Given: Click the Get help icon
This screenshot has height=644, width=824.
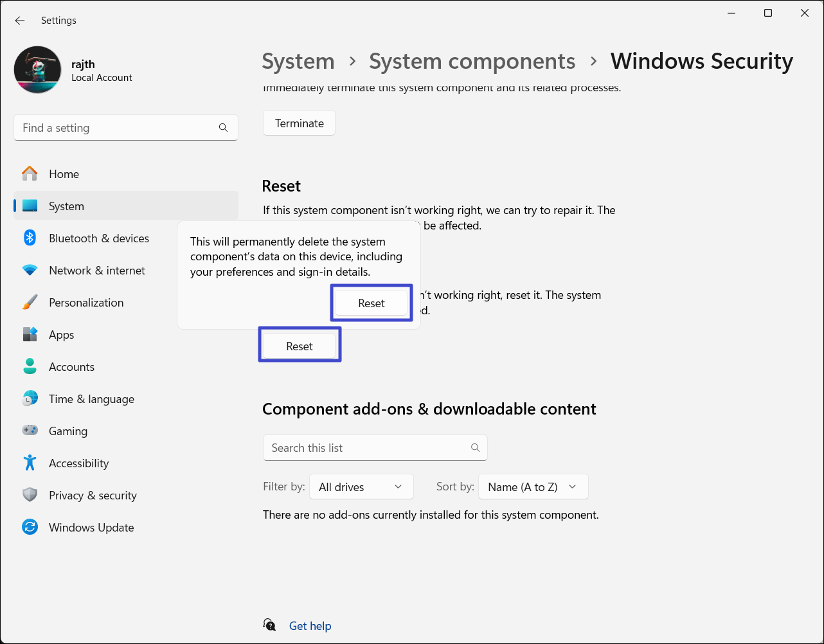Looking at the screenshot, I should (x=270, y=625).
